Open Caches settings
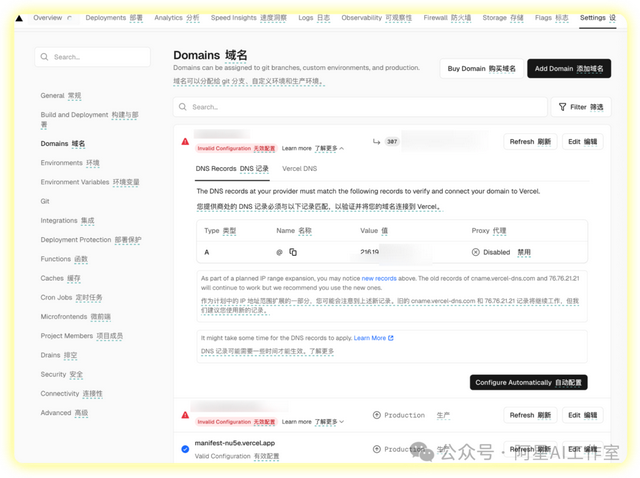The width and height of the screenshot is (640, 478). coord(60,278)
